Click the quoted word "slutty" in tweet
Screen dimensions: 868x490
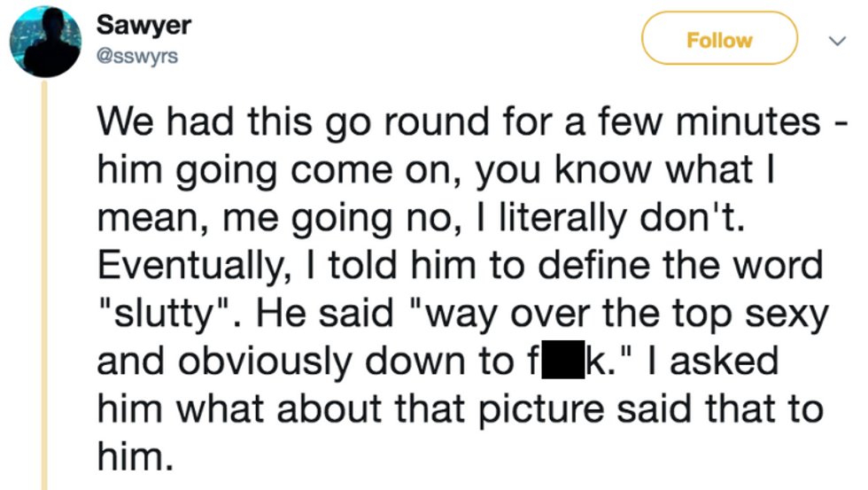[166, 314]
